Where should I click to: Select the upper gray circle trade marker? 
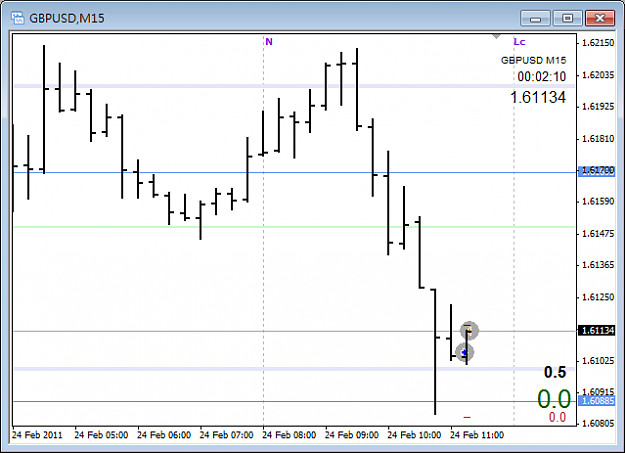coord(469,331)
